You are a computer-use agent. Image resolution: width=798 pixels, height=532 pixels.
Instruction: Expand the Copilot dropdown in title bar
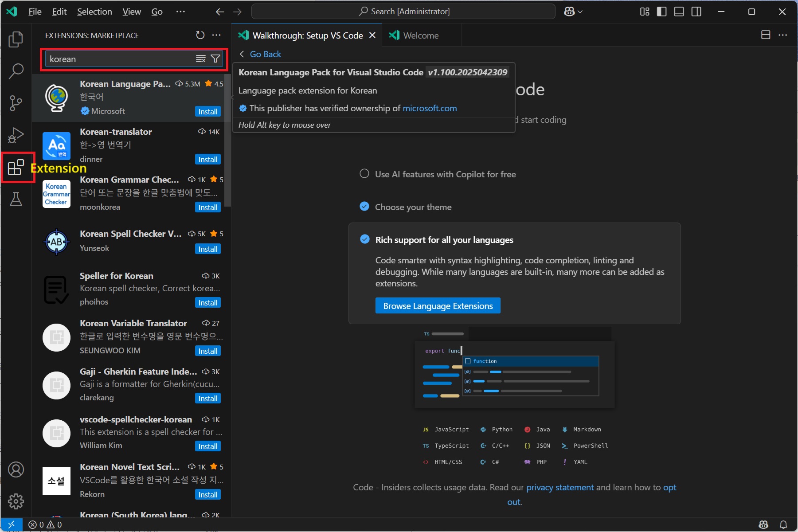pyautogui.click(x=573, y=12)
